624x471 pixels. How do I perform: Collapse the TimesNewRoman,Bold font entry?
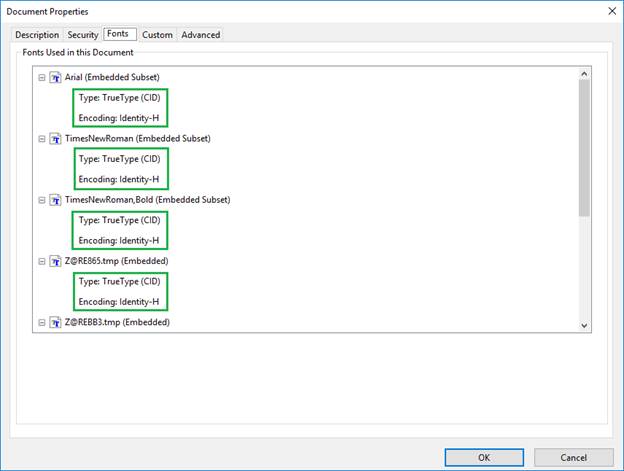[x=41, y=200]
